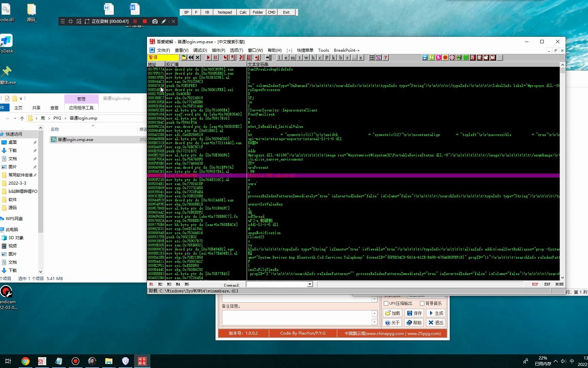Click the blue swap arrows plugin icon
Viewport: 588px width, 368px height.
pyautogui.click(x=425, y=58)
